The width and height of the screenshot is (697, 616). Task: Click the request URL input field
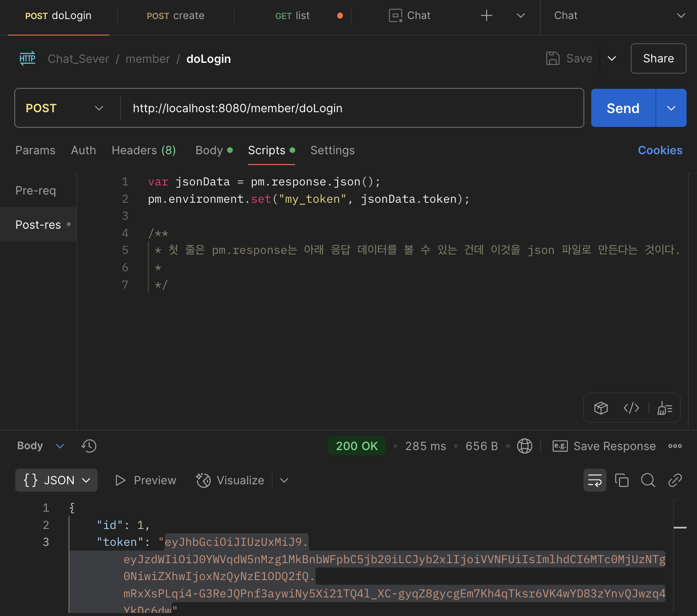pos(352,108)
